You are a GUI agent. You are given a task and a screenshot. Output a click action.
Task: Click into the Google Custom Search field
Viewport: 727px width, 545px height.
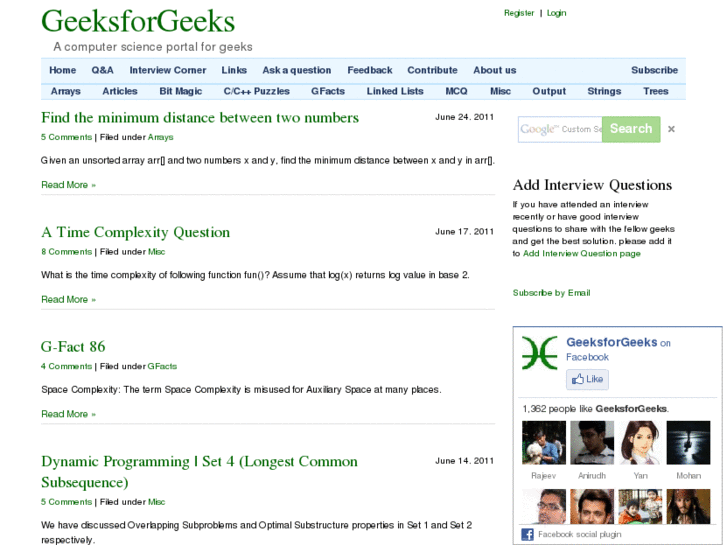[560, 129]
